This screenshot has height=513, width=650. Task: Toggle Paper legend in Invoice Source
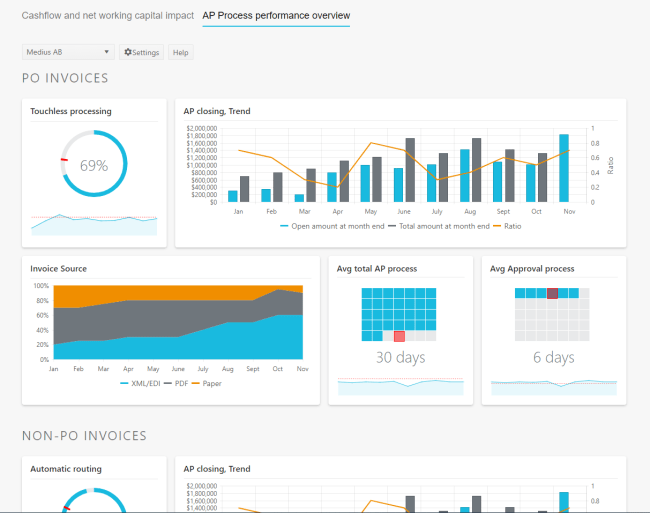(x=206, y=384)
